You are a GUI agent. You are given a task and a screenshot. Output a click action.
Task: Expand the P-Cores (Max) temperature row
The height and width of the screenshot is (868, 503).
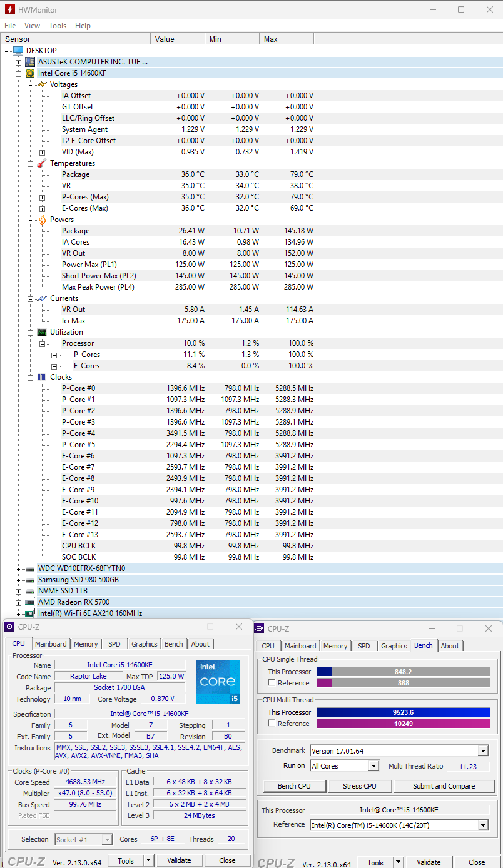(x=43, y=197)
